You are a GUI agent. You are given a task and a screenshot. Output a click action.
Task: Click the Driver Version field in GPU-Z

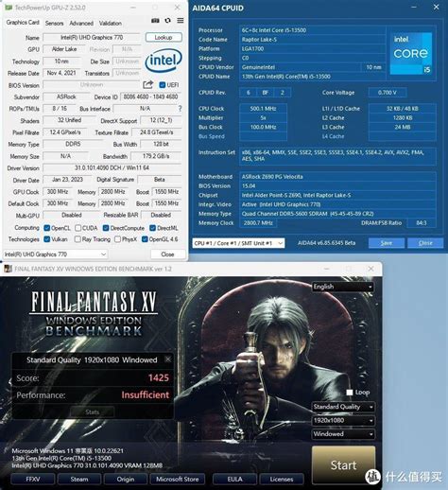112,168
